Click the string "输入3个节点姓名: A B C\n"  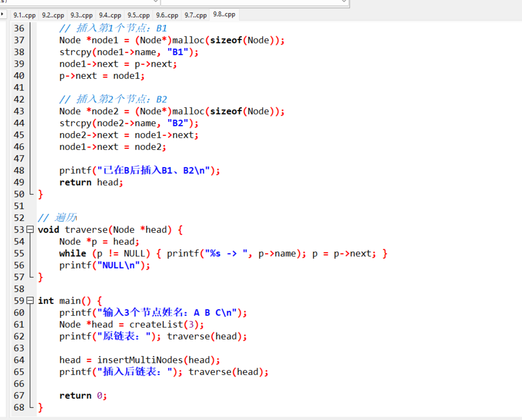(167, 313)
